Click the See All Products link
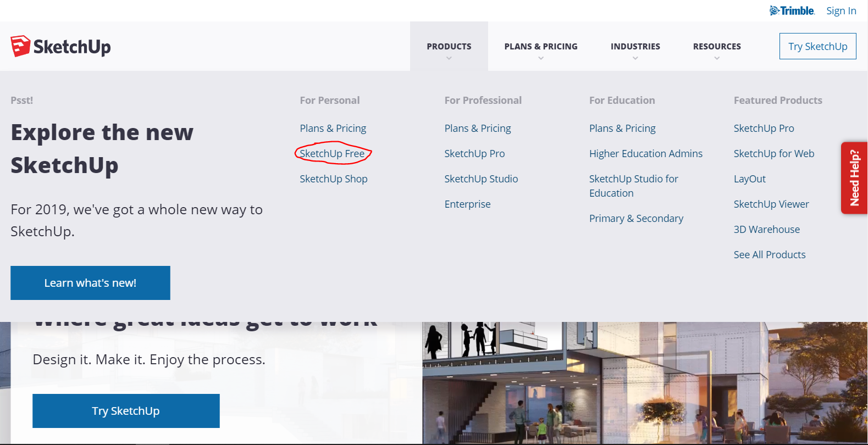Screen dimensions: 868x445 click(770, 254)
